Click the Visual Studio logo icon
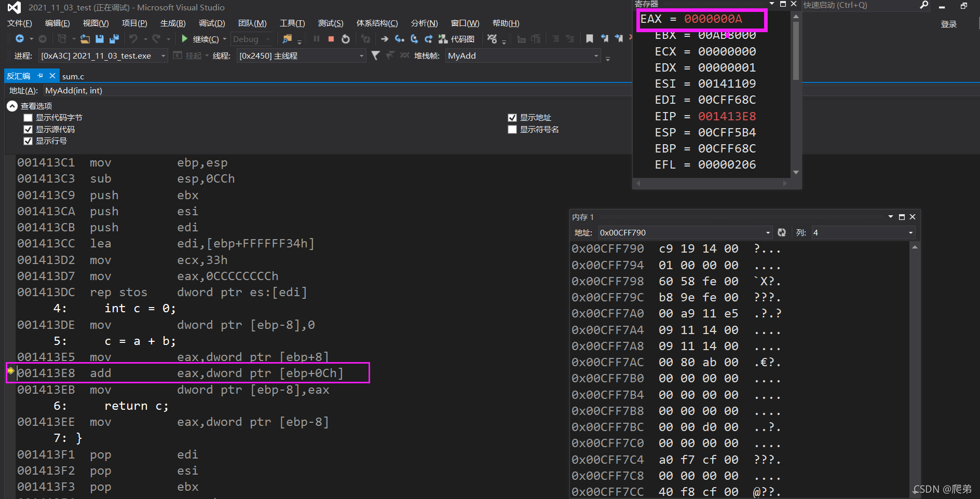The width and height of the screenshot is (980, 499). tap(14, 7)
